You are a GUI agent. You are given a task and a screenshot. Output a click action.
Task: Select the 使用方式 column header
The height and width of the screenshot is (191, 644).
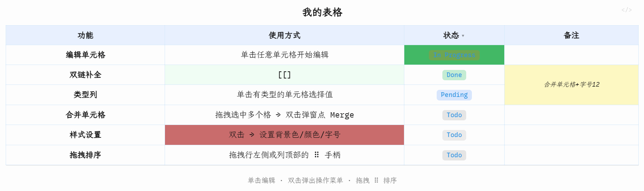tap(284, 35)
